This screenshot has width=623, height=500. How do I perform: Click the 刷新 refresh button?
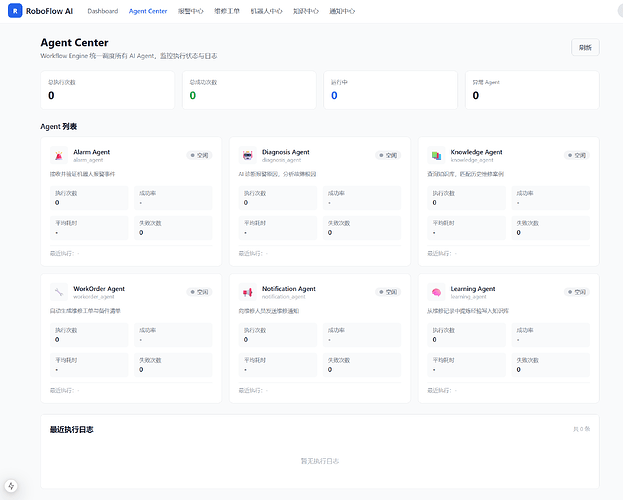coord(585,47)
